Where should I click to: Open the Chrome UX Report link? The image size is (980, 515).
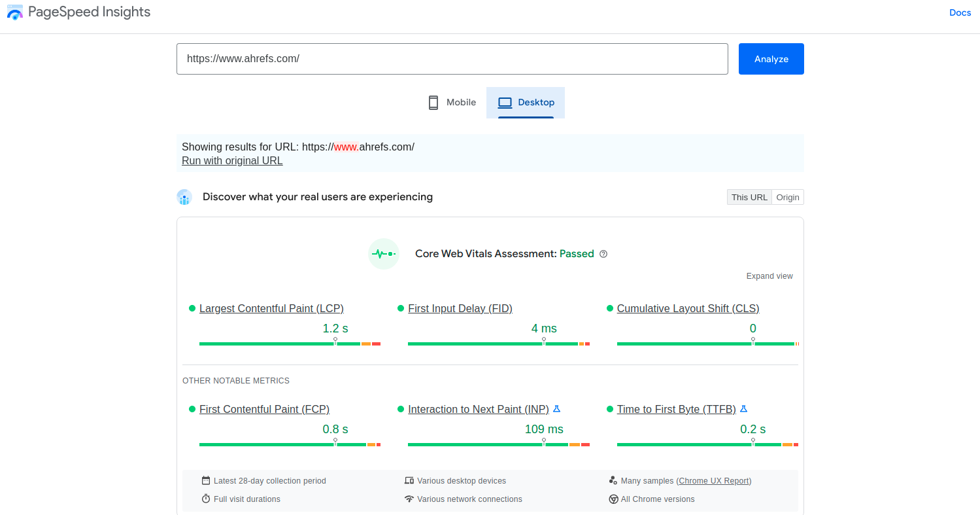pos(714,481)
